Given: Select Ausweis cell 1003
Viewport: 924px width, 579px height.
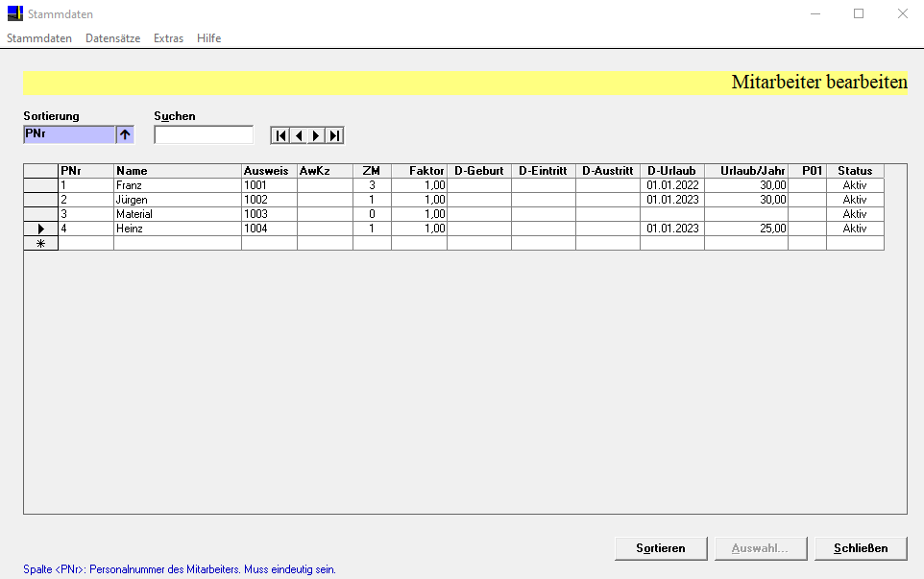Looking at the screenshot, I should click(269, 214).
